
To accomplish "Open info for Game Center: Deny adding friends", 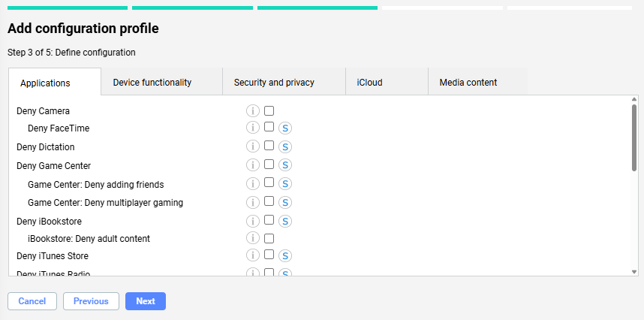I will click(x=253, y=184).
